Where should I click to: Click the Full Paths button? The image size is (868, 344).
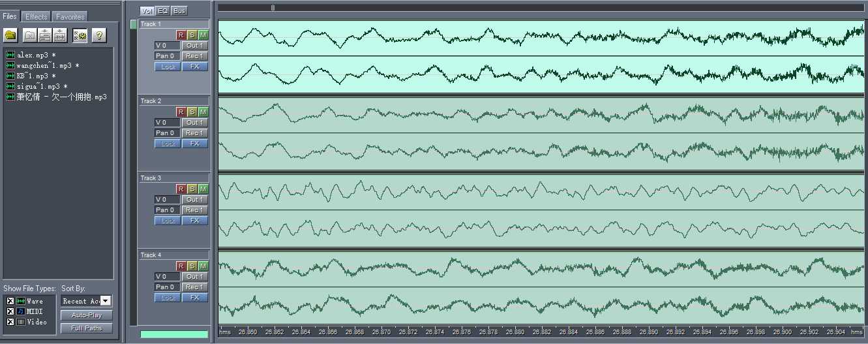coord(87,328)
